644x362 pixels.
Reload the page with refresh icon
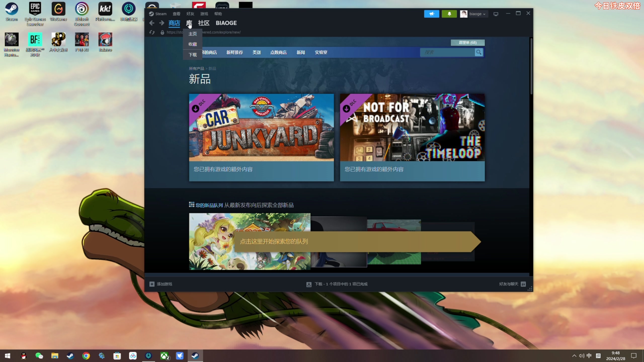(152, 32)
